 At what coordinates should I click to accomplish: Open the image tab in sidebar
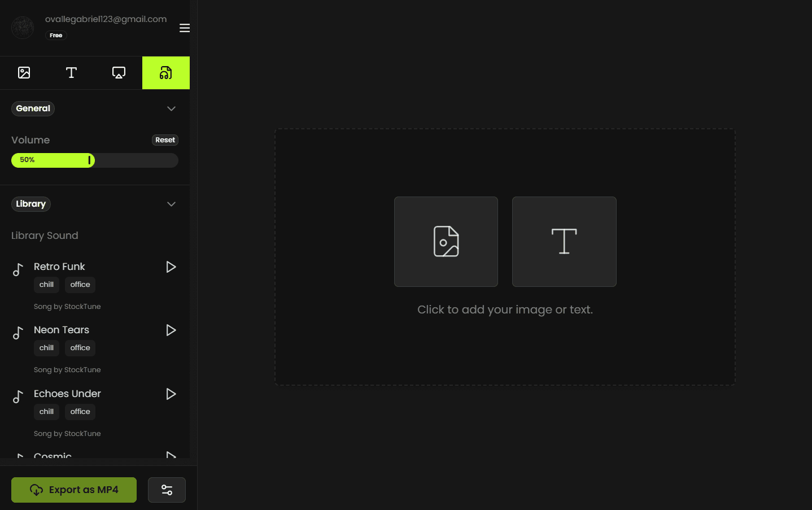tap(24, 73)
